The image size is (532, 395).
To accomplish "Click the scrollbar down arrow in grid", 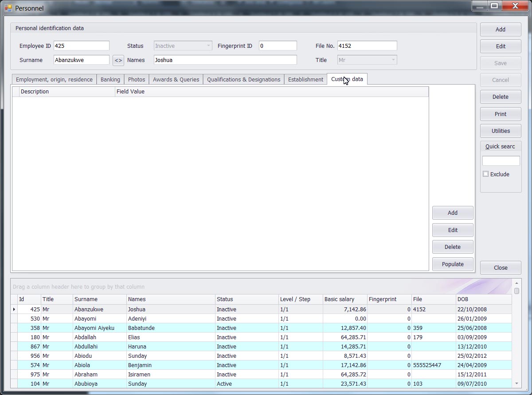I will (x=516, y=383).
